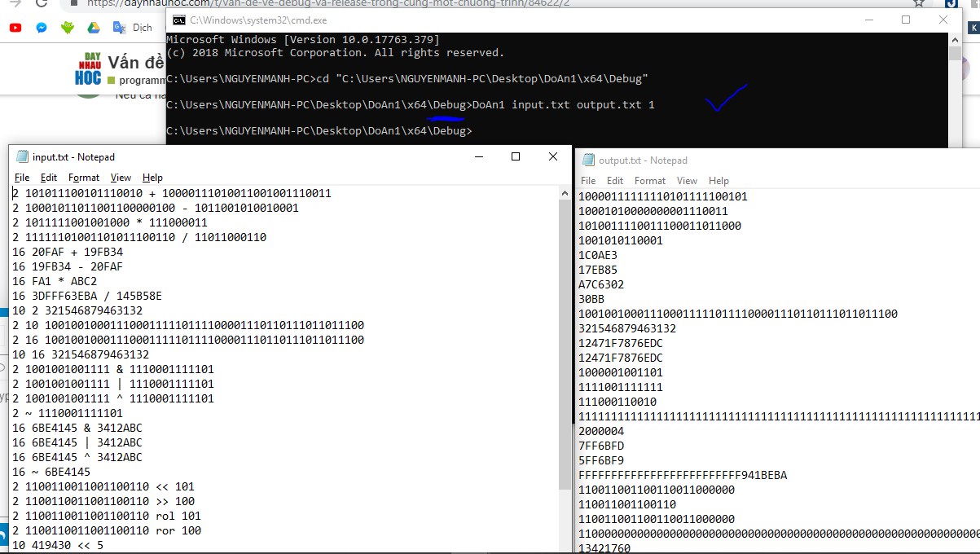Image resolution: width=980 pixels, height=554 pixels.
Task: Open View menu in output.txt Notepad
Action: tap(688, 181)
